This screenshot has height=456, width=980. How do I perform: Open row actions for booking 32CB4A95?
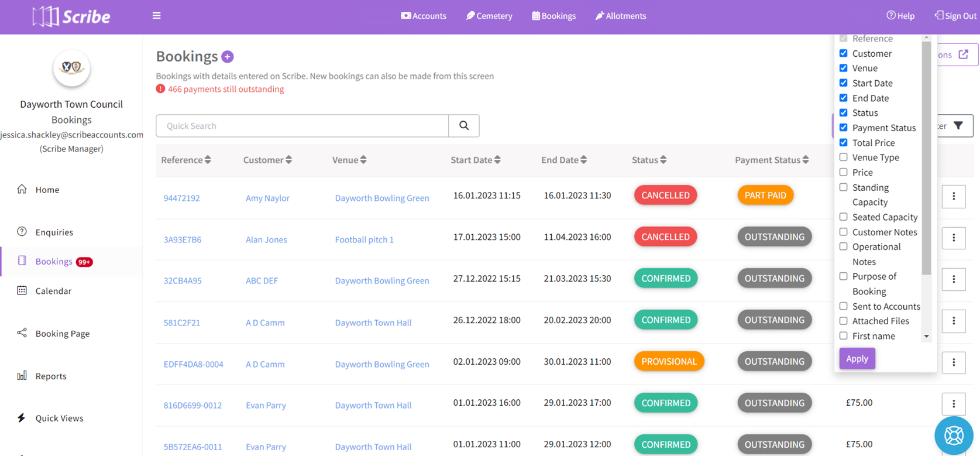954,280
